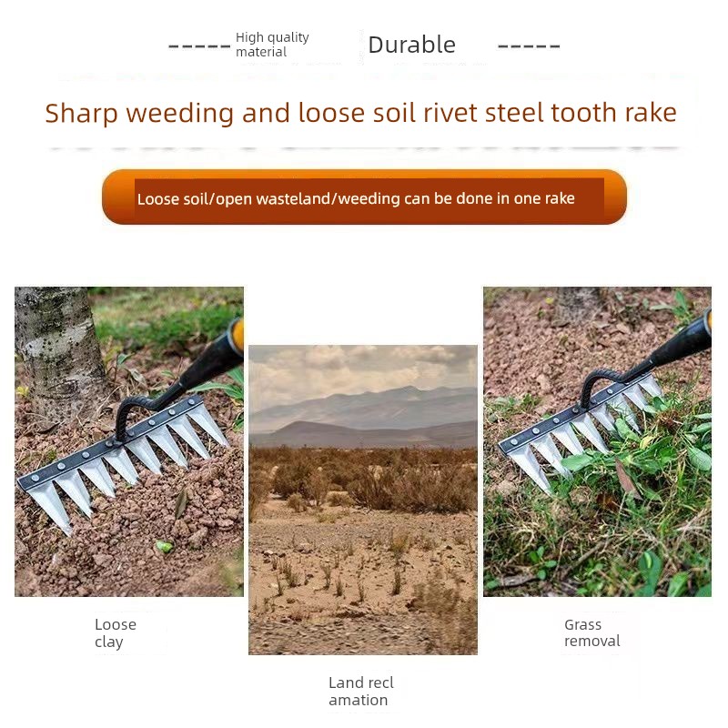The image size is (728, 728).
Task: Open the desert wasteland landscape photo
Action: tap(363, 500)
